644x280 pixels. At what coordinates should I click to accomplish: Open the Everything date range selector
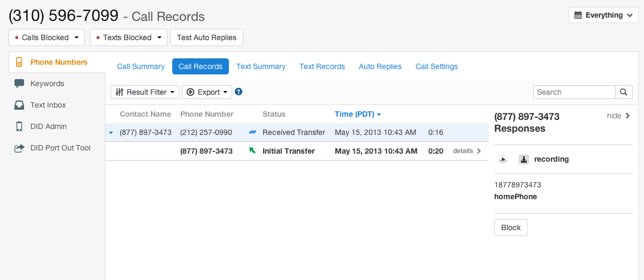(x=603, y=15)
